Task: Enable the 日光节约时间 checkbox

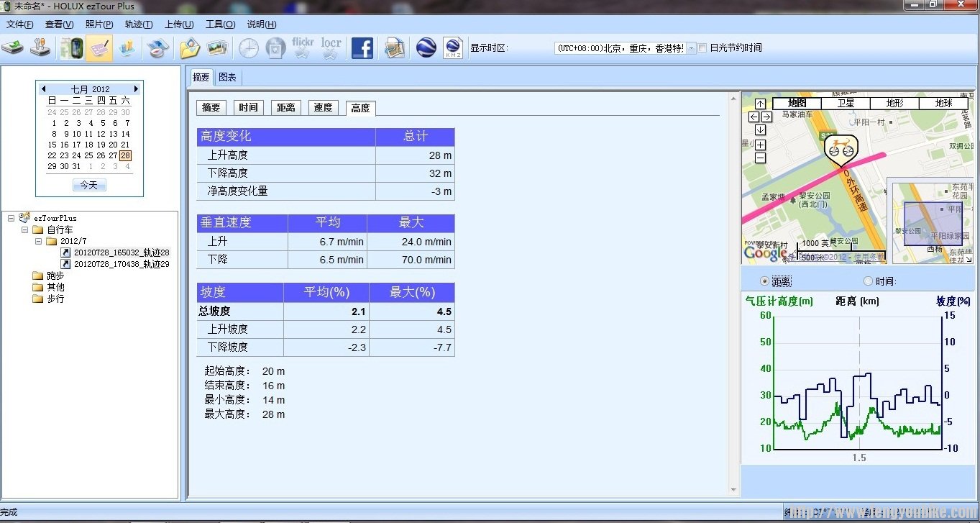Action: pyautogui.click(x=702, y=47)
